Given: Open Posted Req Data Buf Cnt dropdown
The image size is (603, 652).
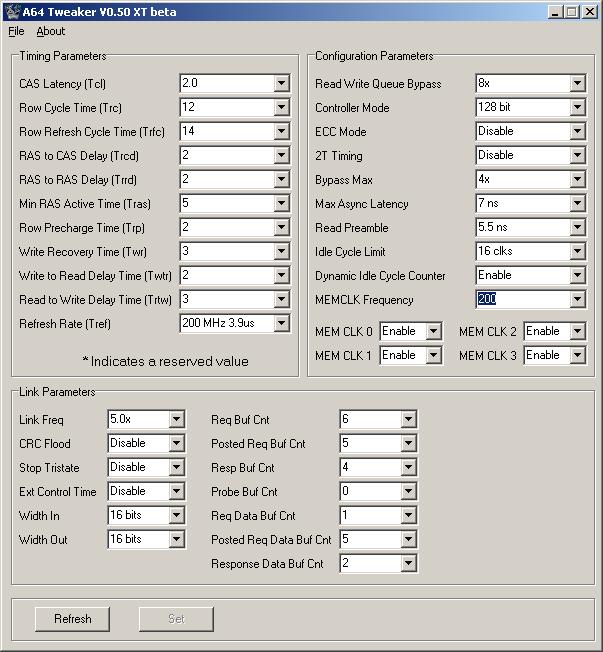Looking at the screenshot, I should pos(408,540).
